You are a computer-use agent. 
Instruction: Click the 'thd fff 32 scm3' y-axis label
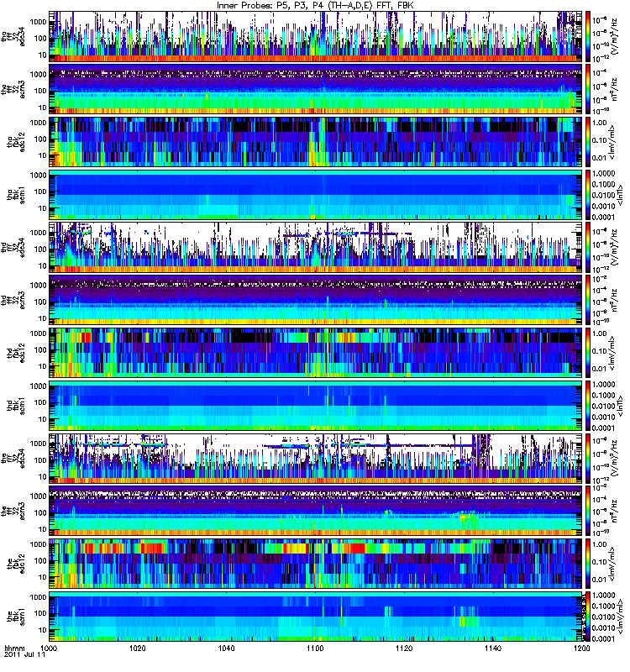(x=13, y=300)
